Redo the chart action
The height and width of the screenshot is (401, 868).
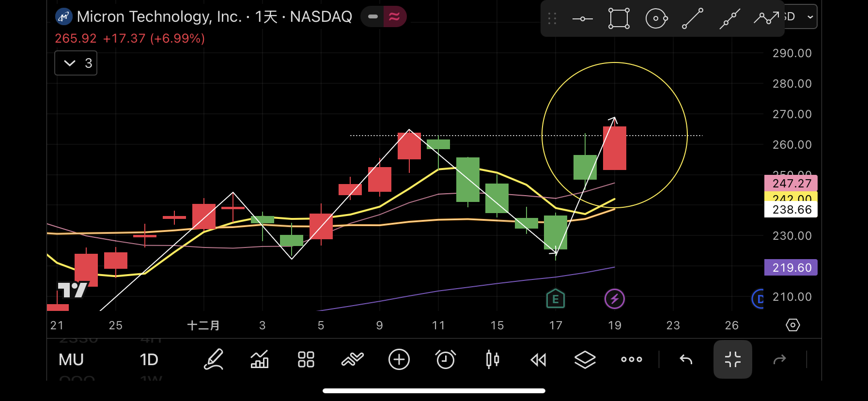[779, 360]
